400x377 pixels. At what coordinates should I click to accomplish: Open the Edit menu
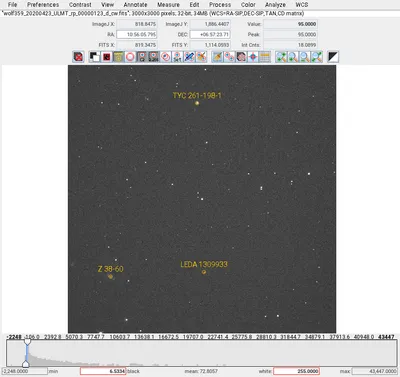click(x=194, y=5)
